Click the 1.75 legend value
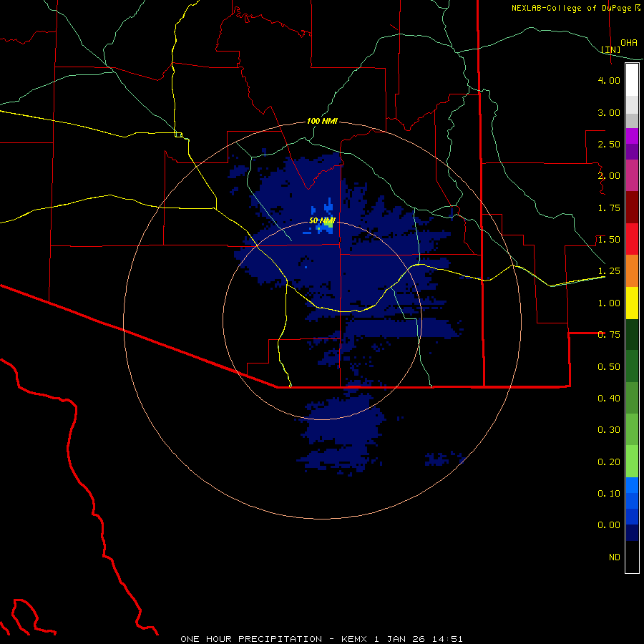This screenshot has width=644, height=644. [609, 208]
